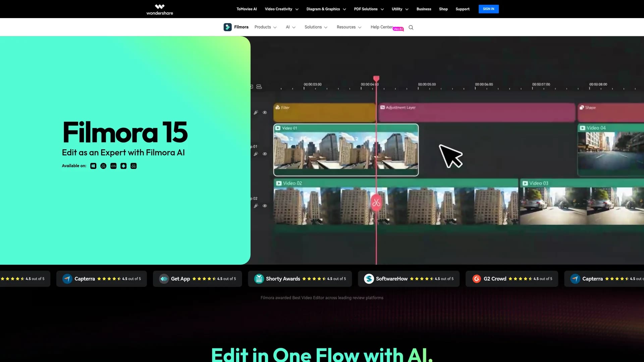Click the G2 Crowd logo icon

[477, 279]
